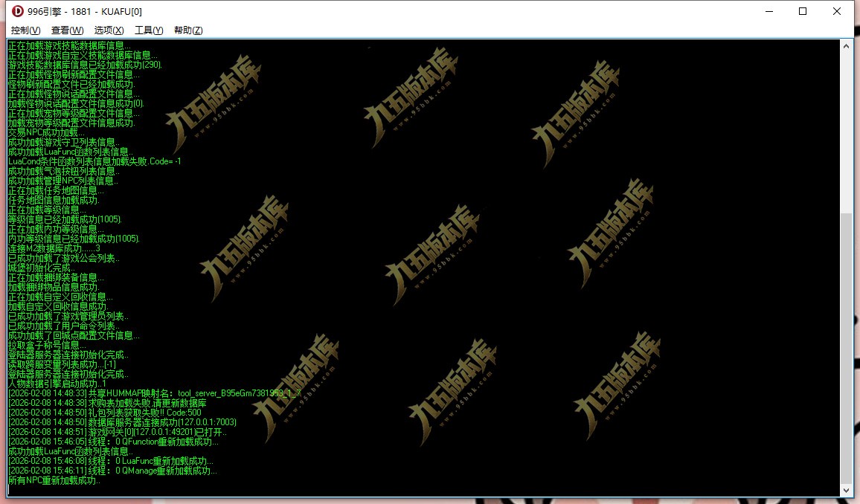Select log line '成功加载管理NPC列表信息..'
This screenshot has width=860, height=504.
tap(63, 181)
